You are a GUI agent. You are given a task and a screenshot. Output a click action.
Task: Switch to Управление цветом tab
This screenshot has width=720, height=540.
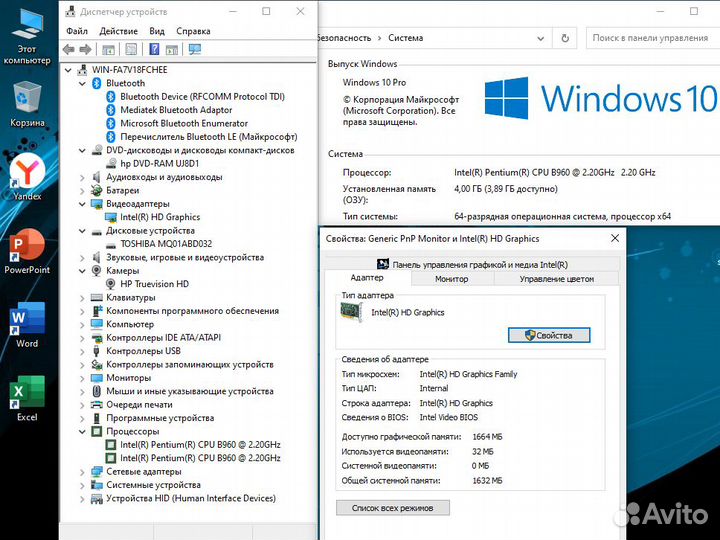[x=557, y=279]
